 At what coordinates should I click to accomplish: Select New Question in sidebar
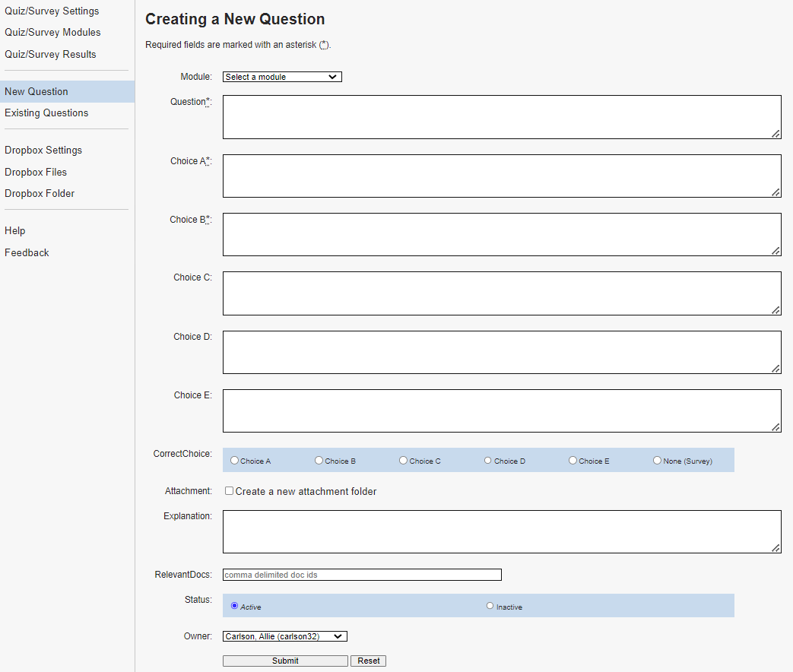point(67,91)
